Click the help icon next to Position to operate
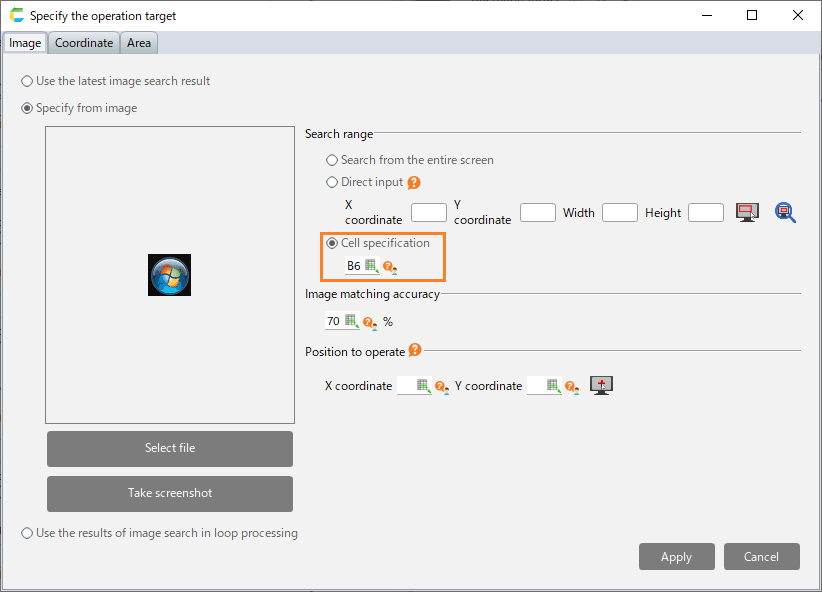 point(415,351)
